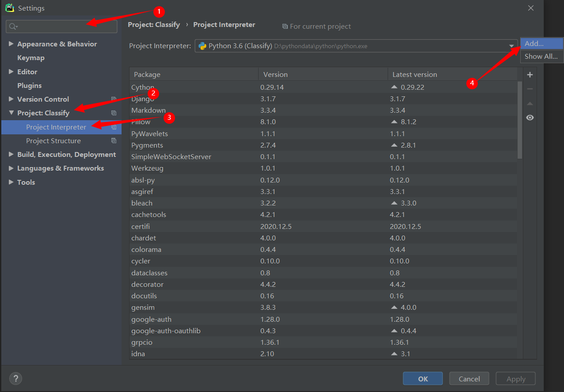This screenshot has width=564, height=392.
Task: Click the OK button
Action: click(423, 379)
